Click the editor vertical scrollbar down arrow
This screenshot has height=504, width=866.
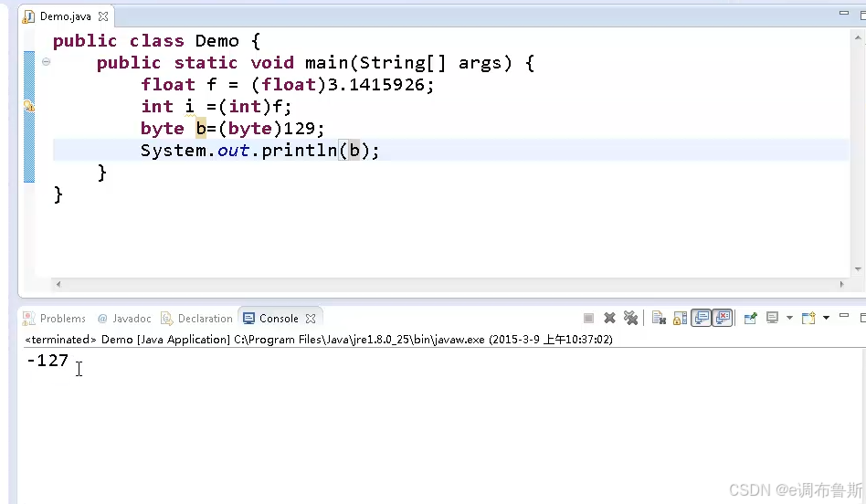858,269
